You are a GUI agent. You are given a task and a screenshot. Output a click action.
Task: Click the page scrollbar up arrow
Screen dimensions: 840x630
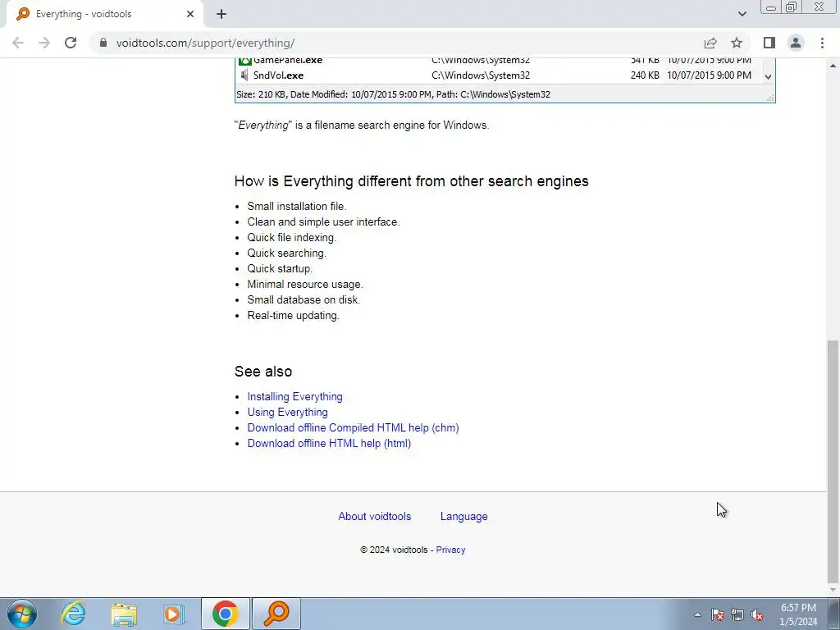[833, 66]
